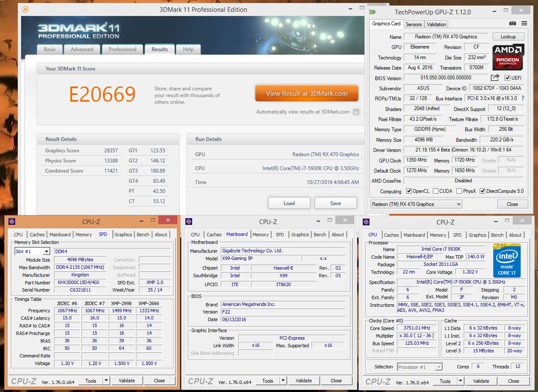The height and width of the screenshot is (392, 538).
Task: Click Validate in the Mainboard CPU-Z window
Action: 304,381
